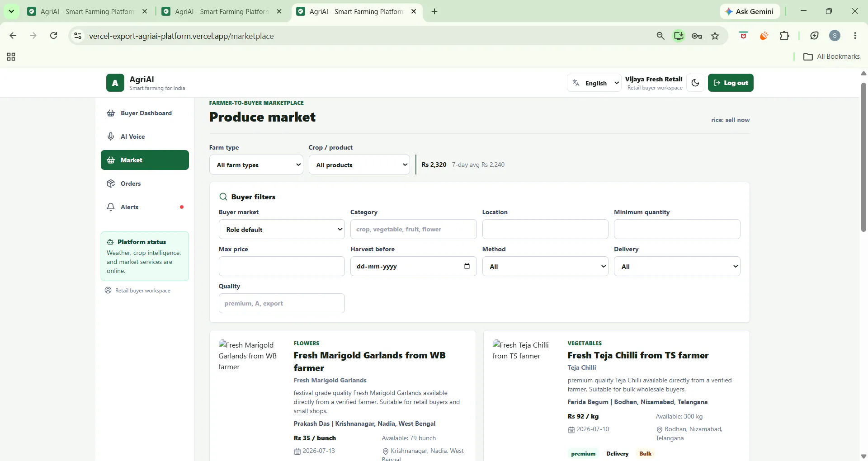Open the Buyer Dashboard page
The image size is (868, 461).
[x=145, y=113]
